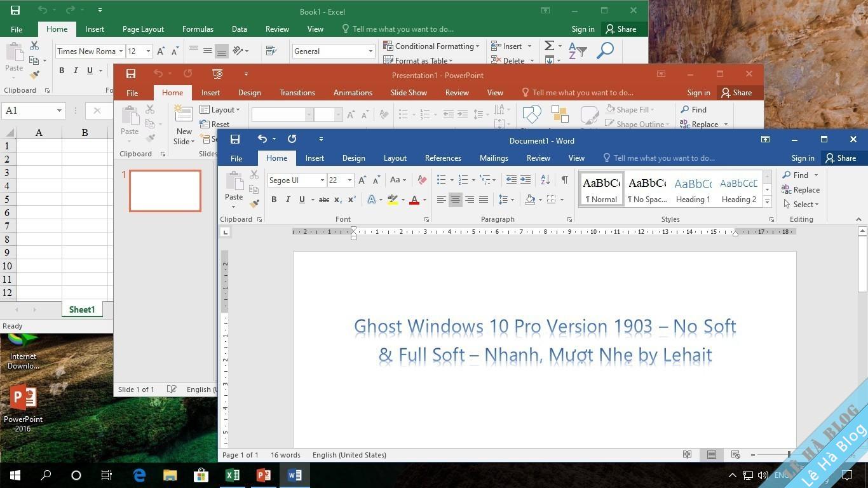This screenshot has height=488, width=868.
Task: Click Sort & Filter icon in Excel
Action: (x=577, y=51)
